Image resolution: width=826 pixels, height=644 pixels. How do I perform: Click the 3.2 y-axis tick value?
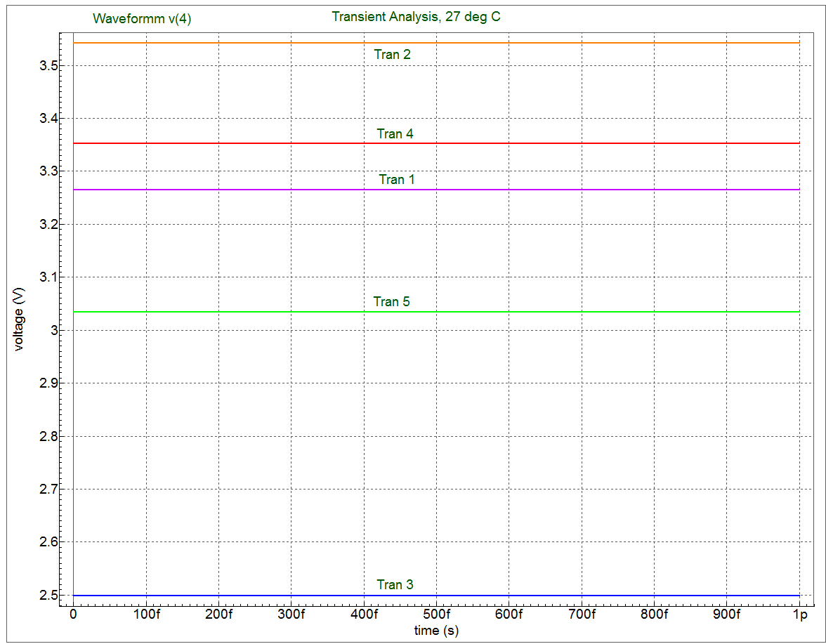(x=48, y=225)
